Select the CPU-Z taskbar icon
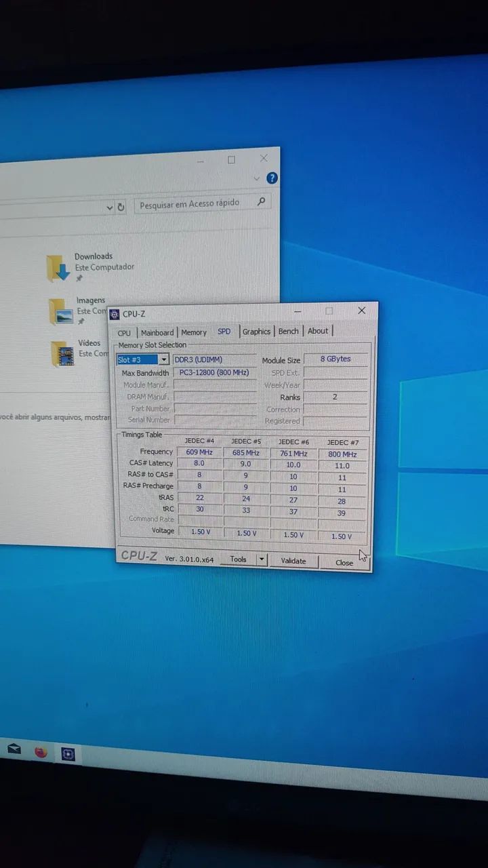This screenshot has width=488, height=868. pyautogui.click(x=68, y=754)
